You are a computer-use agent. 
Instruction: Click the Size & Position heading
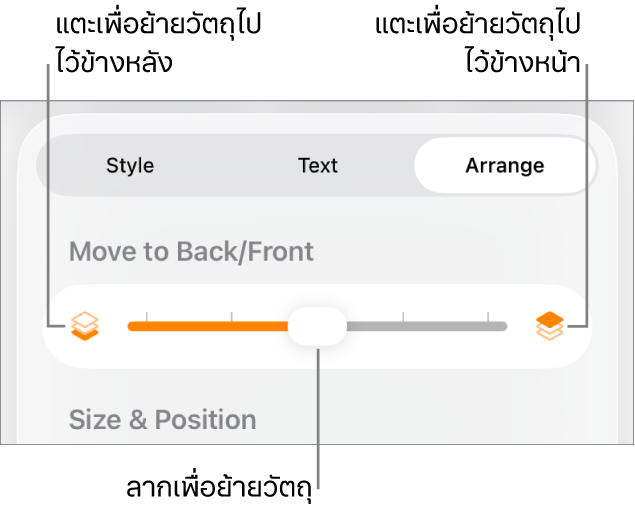click(x=162, y=419)
